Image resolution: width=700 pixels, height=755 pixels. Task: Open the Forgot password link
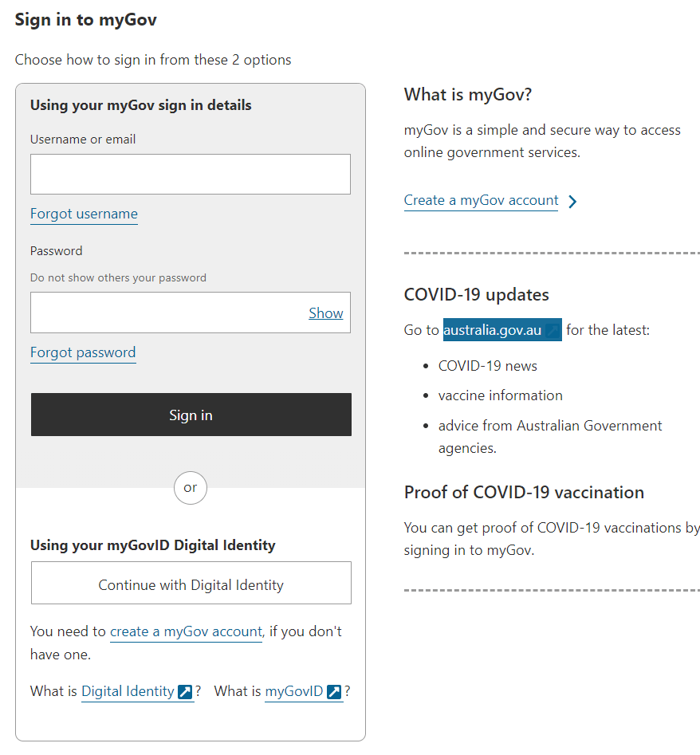click(83, 352)
